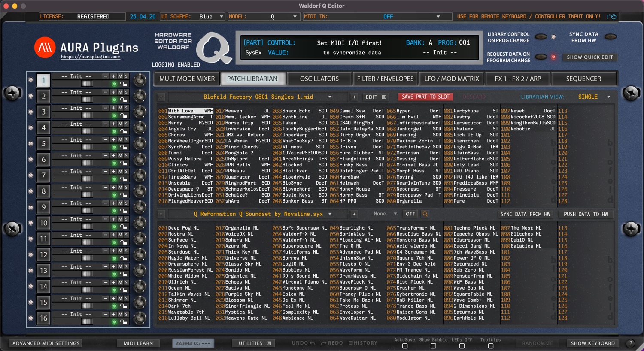Click the plus button on part 3
Image resolution: width=644 pixels, height=351 pixels.
point(113,108)
